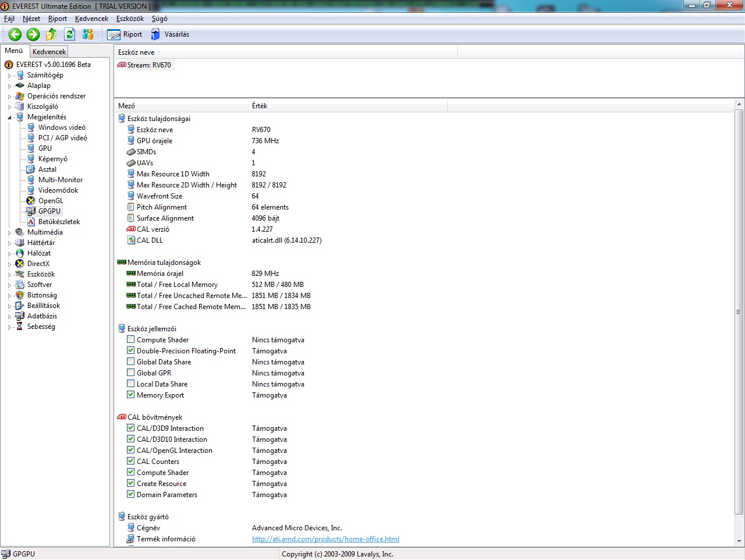This screenshot has width=745, height=560.
Task: Click the Betűkészletek font icon
Action: [x=31, y=222]
